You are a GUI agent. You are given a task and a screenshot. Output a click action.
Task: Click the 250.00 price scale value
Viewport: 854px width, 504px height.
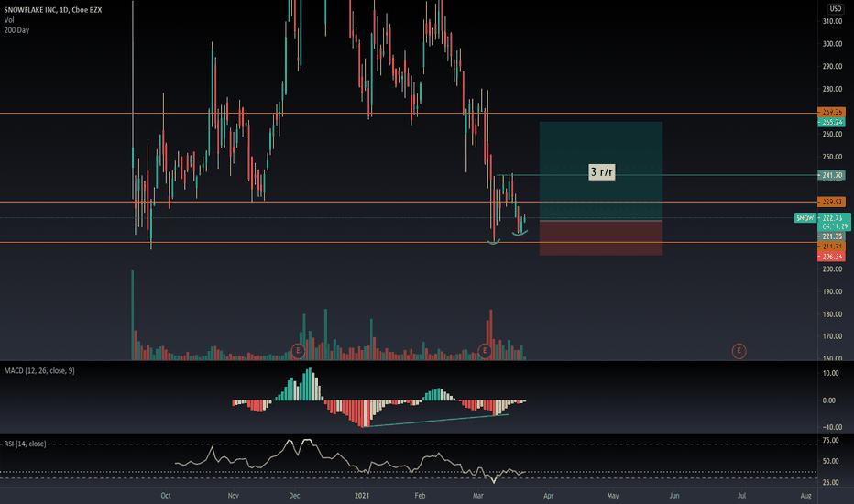[x=832, y=157]
